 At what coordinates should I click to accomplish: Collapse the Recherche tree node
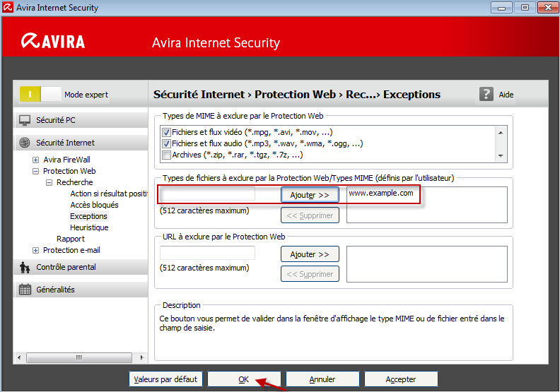click(x=49, y=183)
